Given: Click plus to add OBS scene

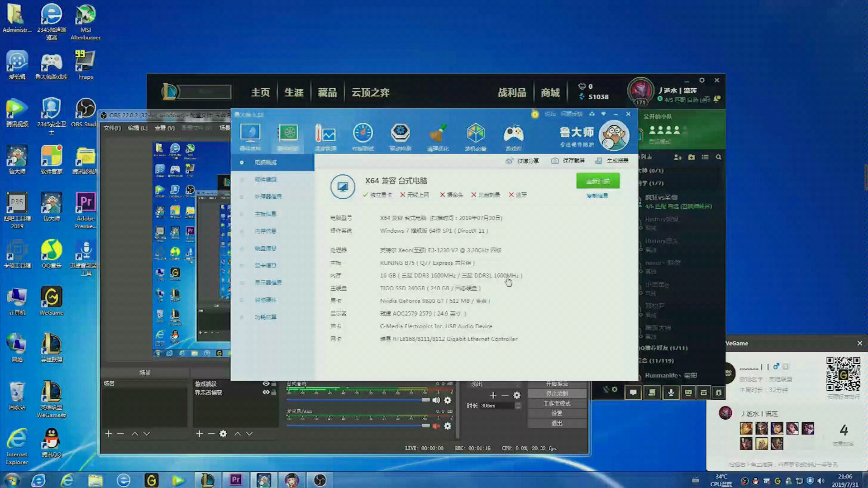Looking at the screenshot, I should 109,434.
